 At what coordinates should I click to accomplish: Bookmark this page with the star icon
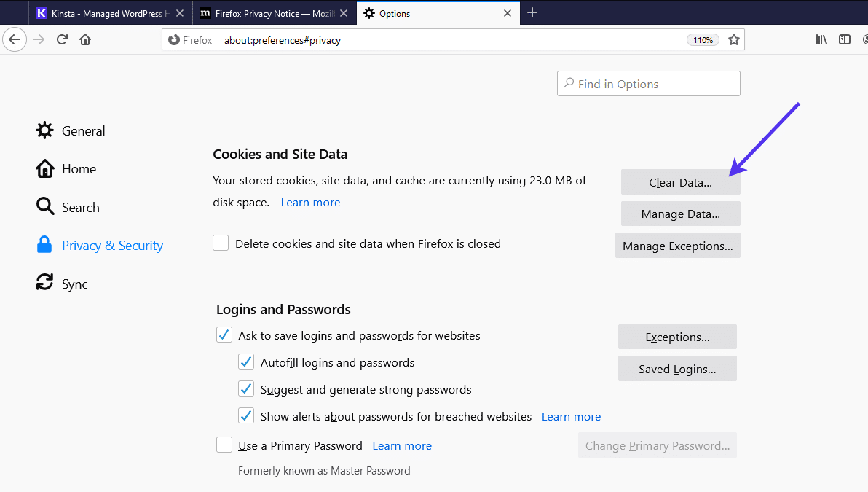(734, 39)
